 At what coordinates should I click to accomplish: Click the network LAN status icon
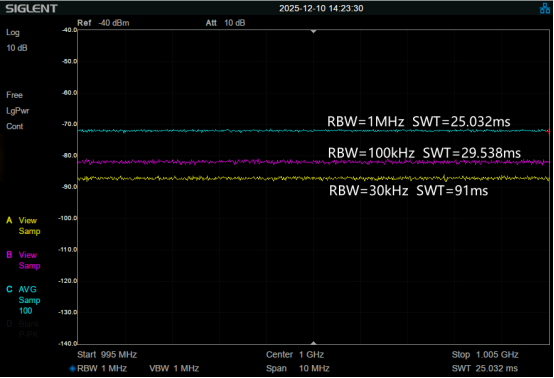[x=544, y=8]
